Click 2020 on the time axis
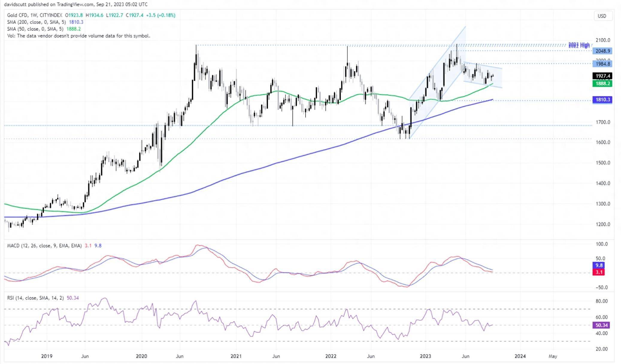Viewport: 621px width, 364px height. [x=141, y=356]
